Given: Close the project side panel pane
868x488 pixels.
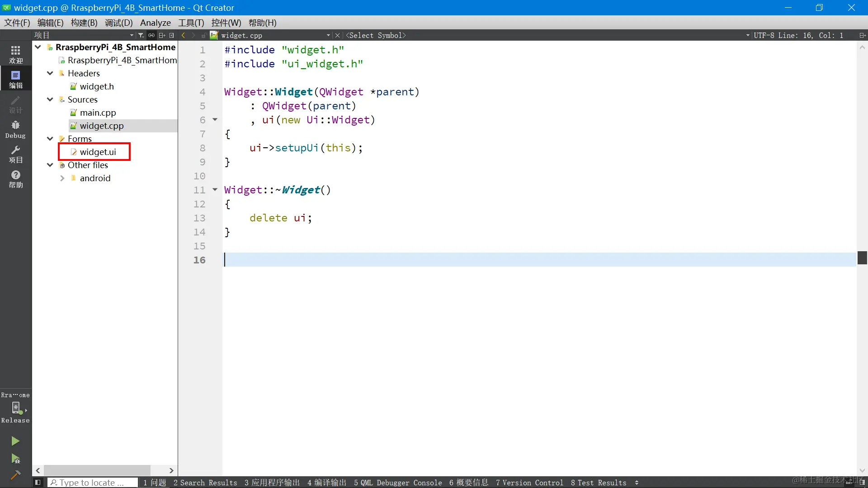Looking at the screenshot, I should pos(172,35).
